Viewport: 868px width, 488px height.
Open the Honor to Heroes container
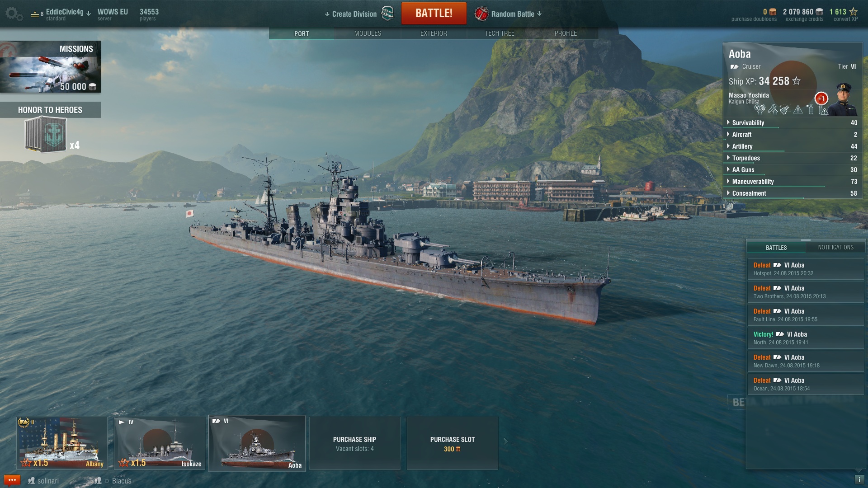tap(46, 135)
